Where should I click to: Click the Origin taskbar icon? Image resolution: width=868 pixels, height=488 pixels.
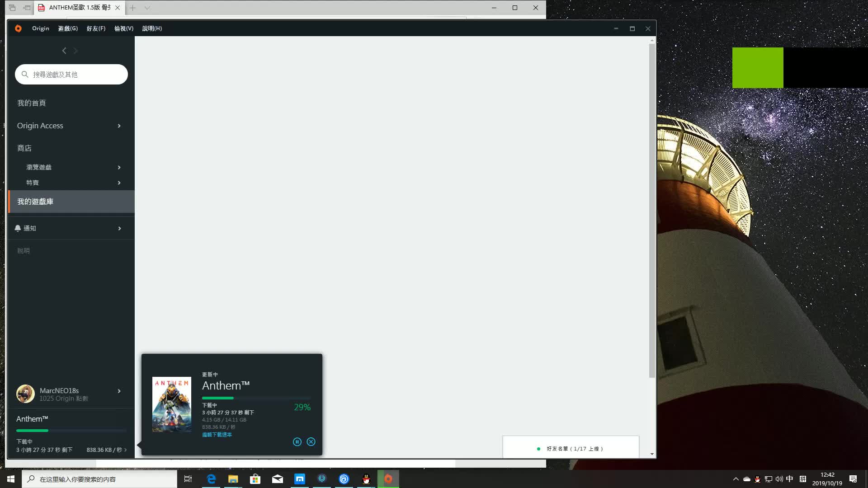coord(388,479)
